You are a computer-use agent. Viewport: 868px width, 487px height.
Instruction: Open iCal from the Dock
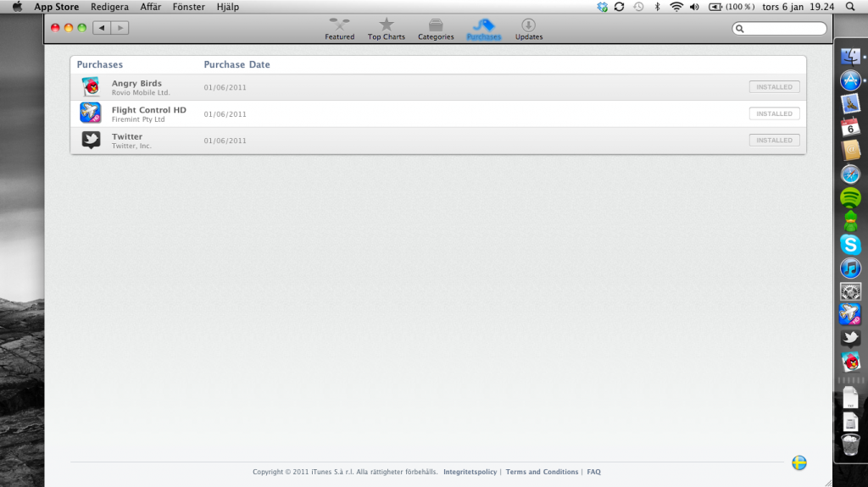tap(850, 127)
